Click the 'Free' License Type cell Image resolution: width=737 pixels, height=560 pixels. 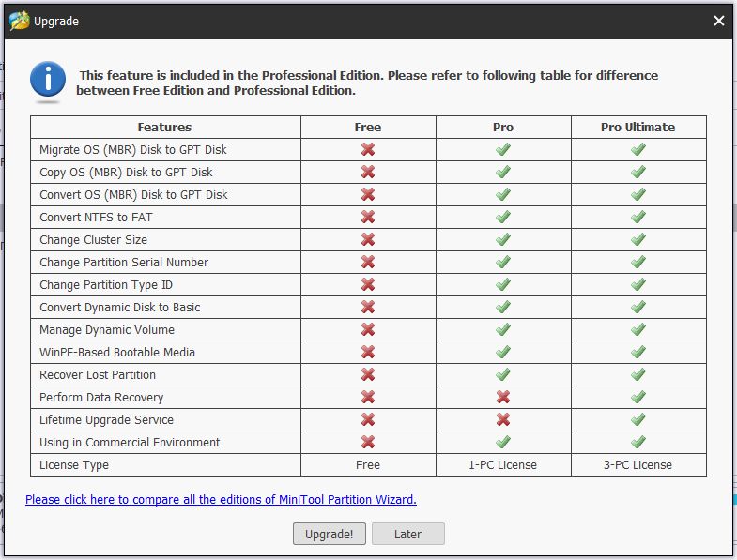(368, 464)
